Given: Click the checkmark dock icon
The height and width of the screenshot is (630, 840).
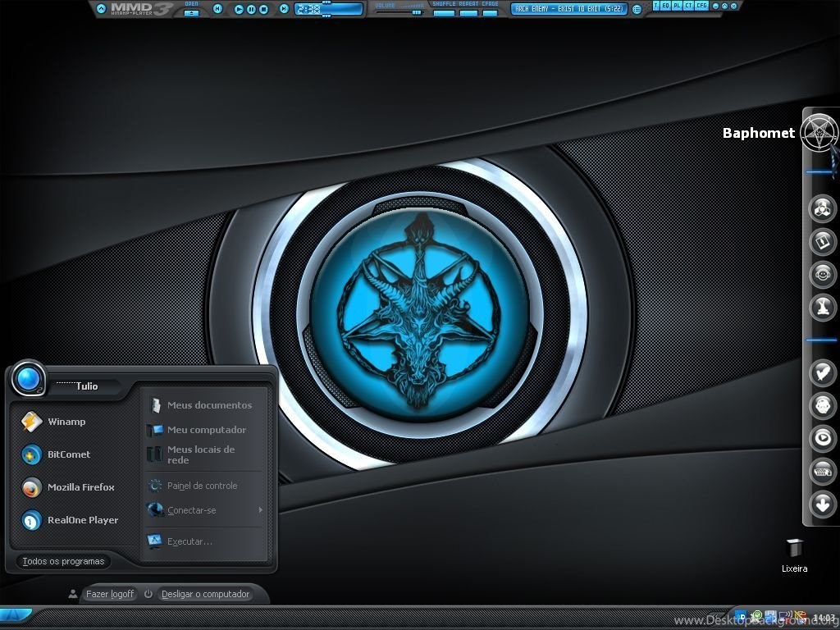Looking at the screenshot, I should coord(822,372).
